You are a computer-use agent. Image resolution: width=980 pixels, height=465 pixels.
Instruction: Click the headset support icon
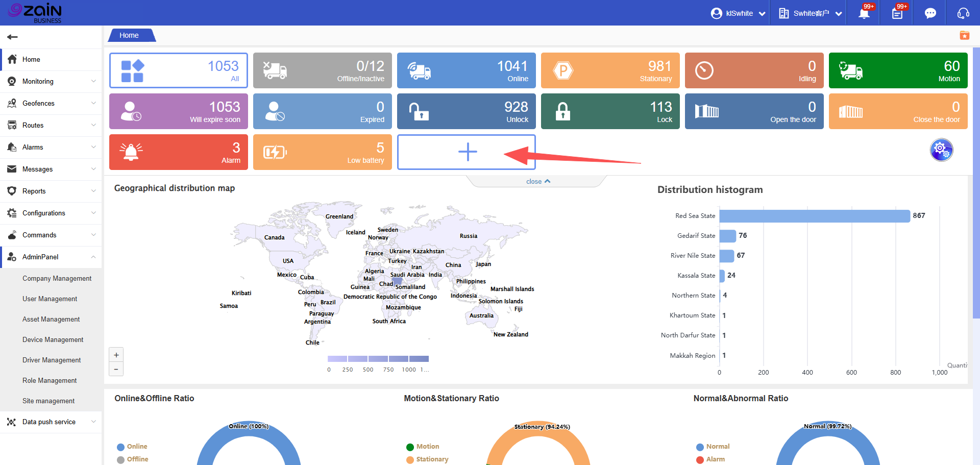pos(963,13)
